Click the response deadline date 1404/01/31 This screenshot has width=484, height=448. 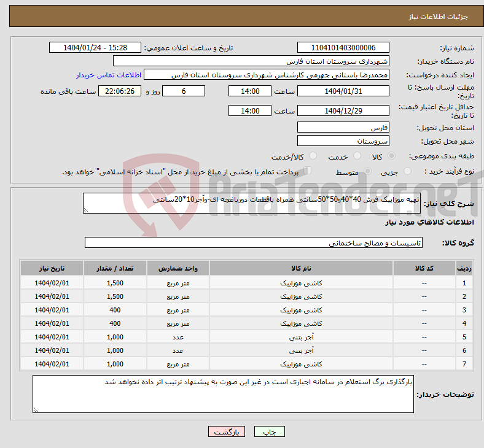point(343,91)
